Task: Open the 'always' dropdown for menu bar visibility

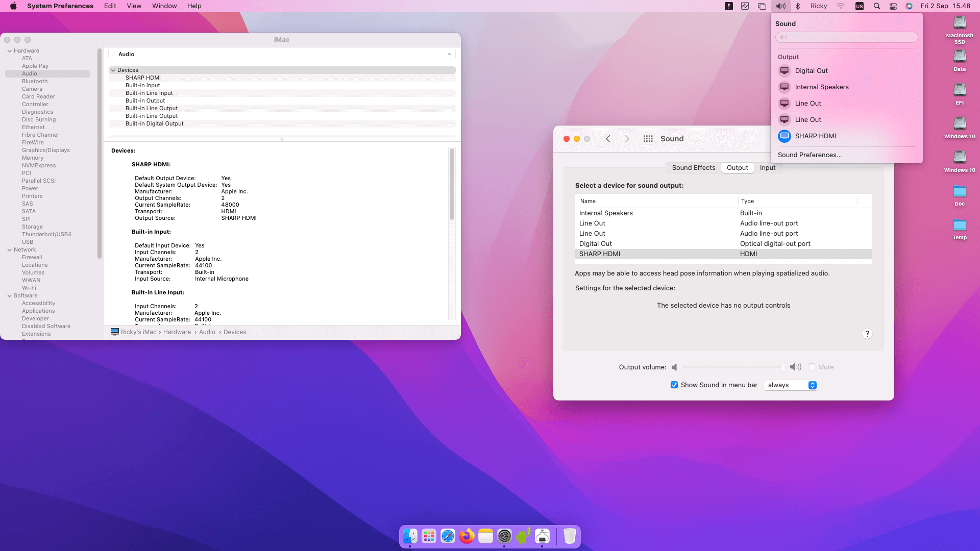Action: pos(790,385)
